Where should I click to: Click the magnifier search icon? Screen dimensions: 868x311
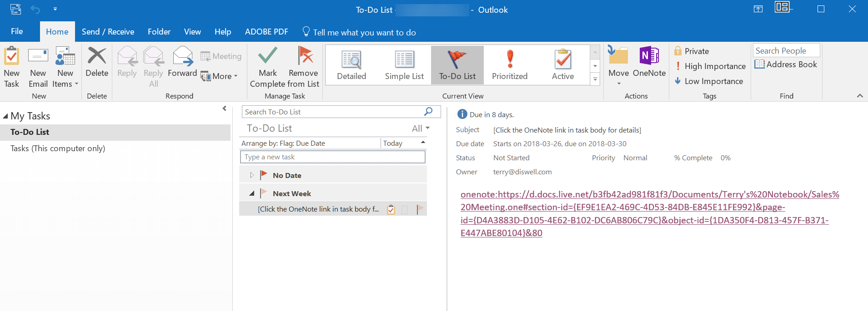coord(428,111)
